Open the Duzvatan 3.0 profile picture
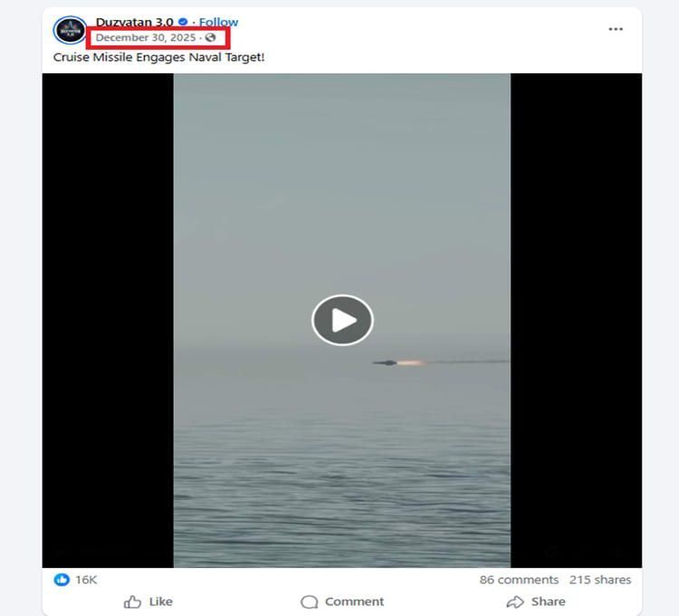679x616 pixels. [70, 30]
